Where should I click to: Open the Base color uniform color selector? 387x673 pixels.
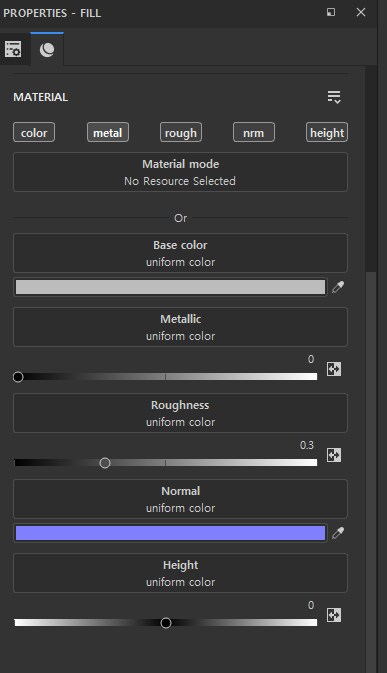point(180,253)
